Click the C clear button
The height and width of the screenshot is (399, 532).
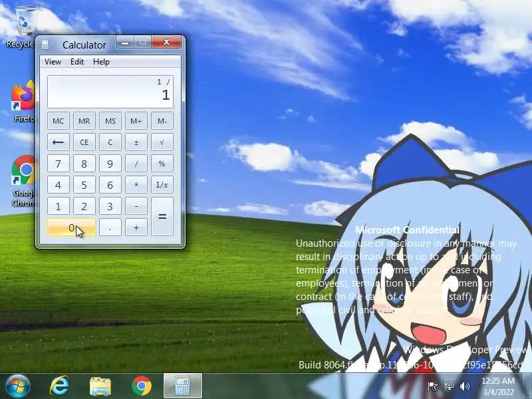(110, 142)
